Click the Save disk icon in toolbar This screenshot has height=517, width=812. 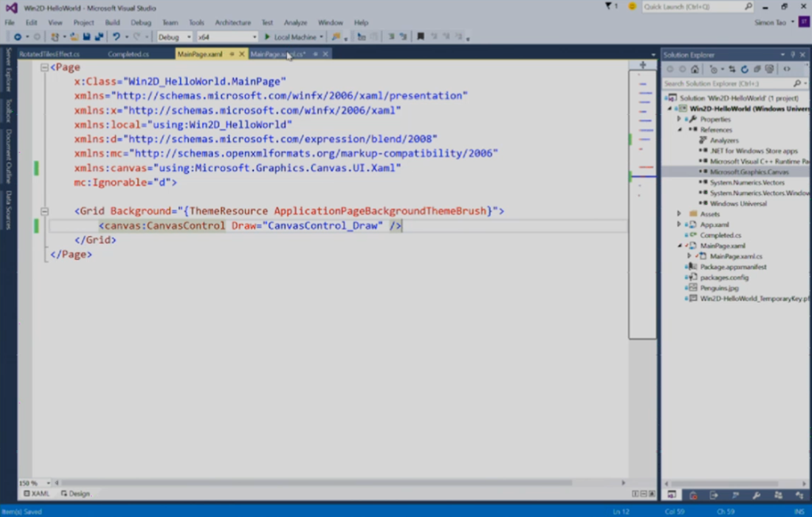coord(86,36)
